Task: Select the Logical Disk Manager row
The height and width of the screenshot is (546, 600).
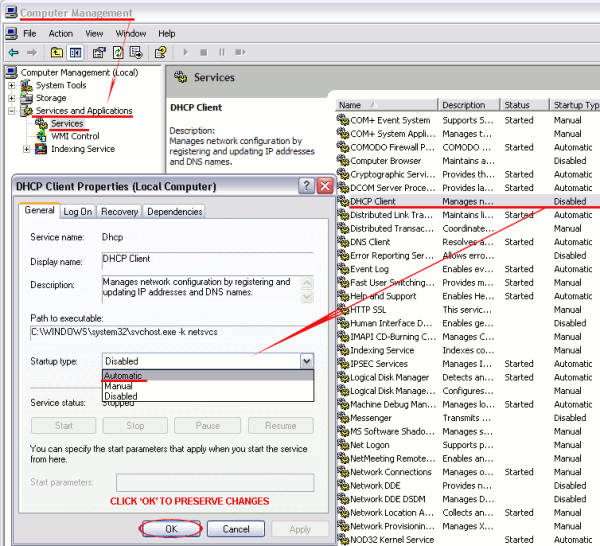Action: pos(468,377)
